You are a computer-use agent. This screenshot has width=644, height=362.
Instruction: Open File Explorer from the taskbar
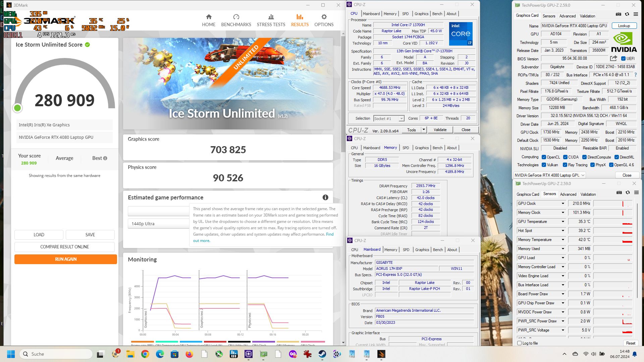point(130,354)
